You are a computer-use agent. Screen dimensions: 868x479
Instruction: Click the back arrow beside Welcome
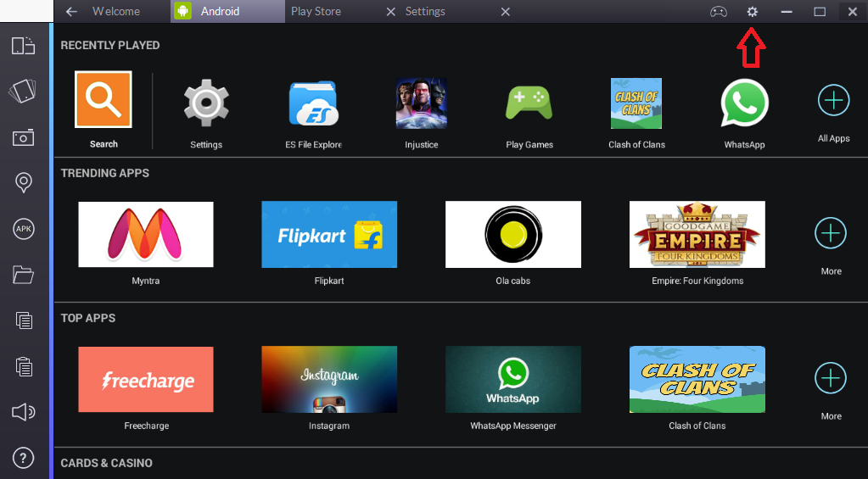(71, 12)
